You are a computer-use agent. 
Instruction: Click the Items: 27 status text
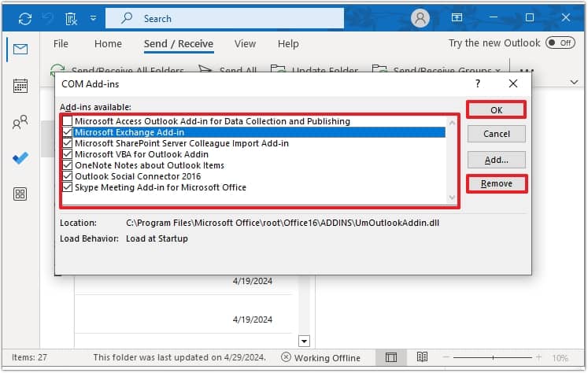29,357
